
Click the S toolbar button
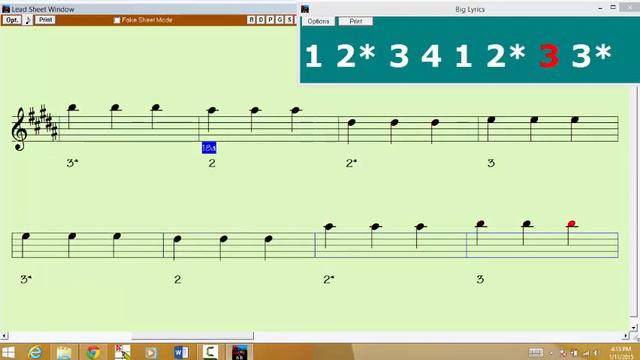(289, 20)
